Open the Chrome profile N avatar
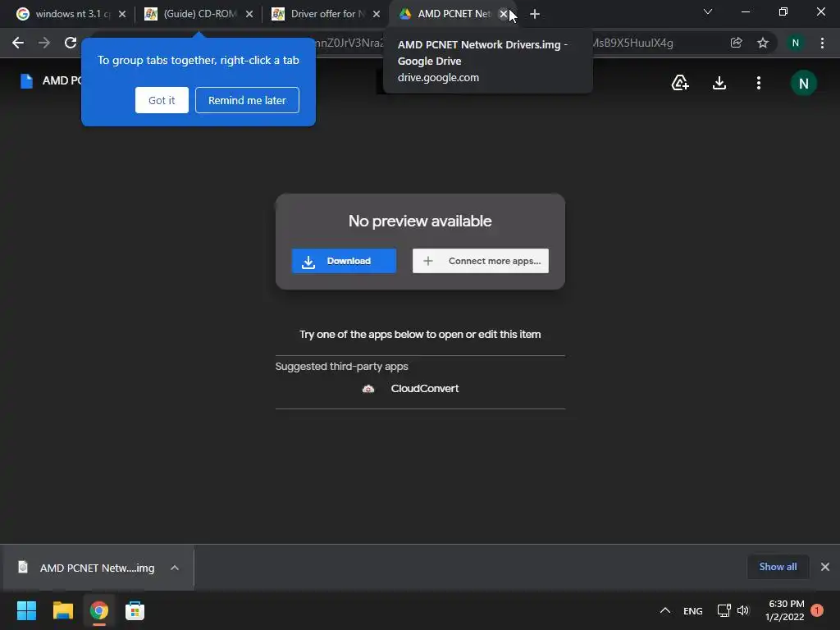The height and width of the screenshot is (630, 840). point(796,43)
